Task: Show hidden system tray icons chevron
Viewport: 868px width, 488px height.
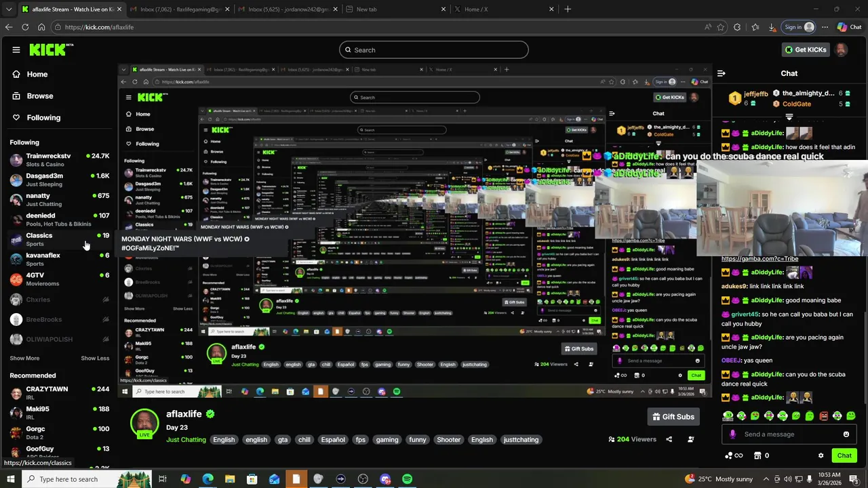Action: (766, 479)
